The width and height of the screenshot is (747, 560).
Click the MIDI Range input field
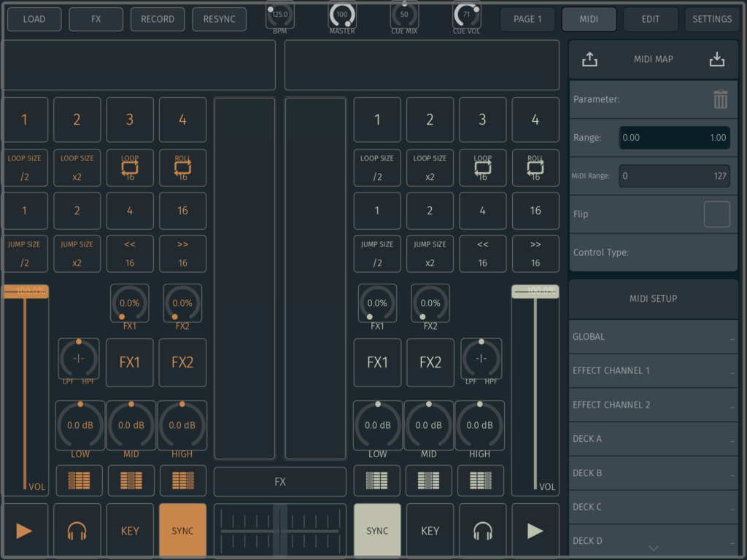click(x=674, y=175)
